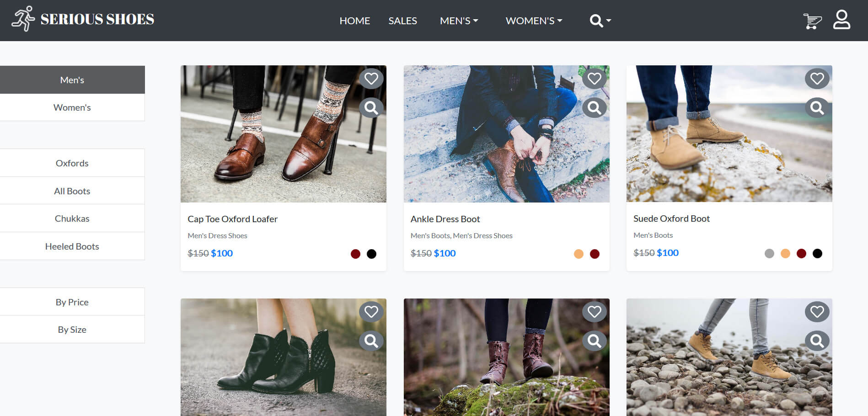Expand the MEN'S navigation dropdown
The width and height of the screenshot is (868, 416).
click(x=459, y=21)
